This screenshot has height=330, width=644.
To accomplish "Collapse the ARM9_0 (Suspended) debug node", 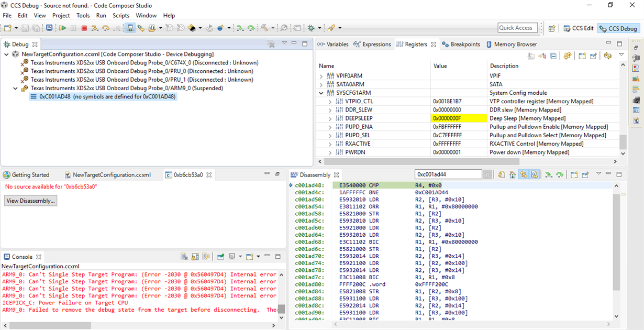I will click(16, 88).
